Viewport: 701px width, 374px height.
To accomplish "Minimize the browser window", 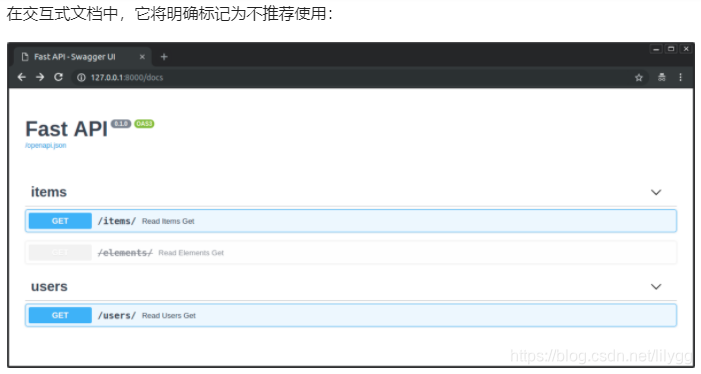I will click(x=656, y=49).
